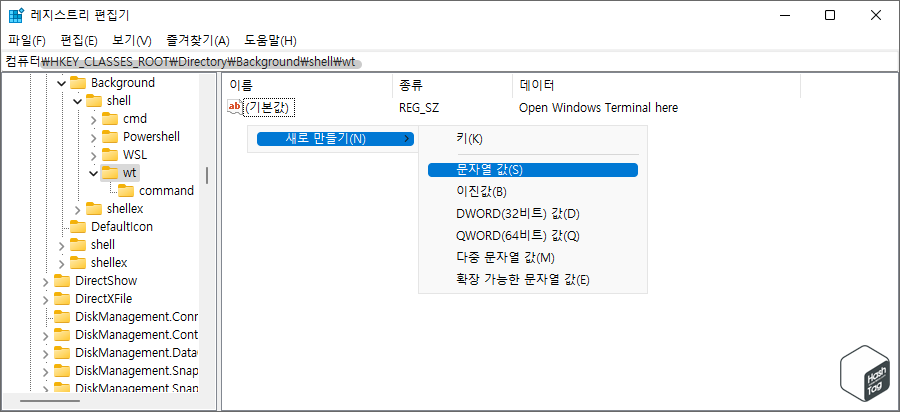Click the WSL key folder icon
Screen dimensions: 900x412
(110, 155)
